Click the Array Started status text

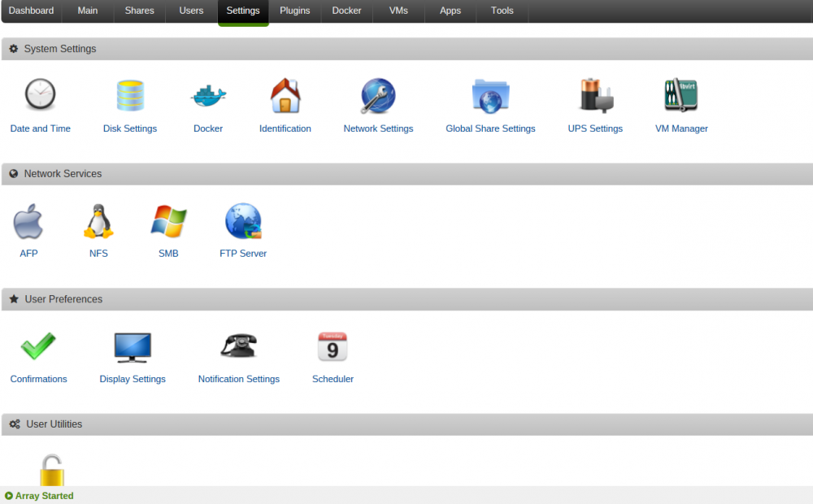click(x=44, y=496)
